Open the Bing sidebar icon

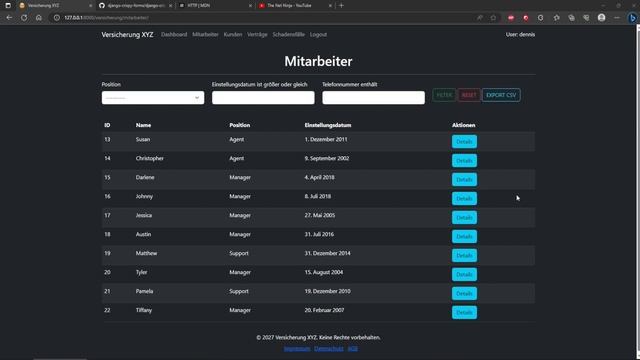point(632,18)
